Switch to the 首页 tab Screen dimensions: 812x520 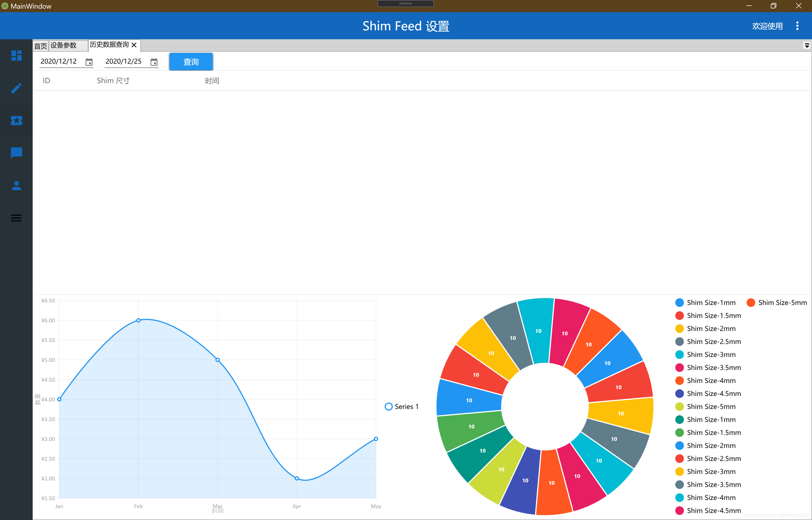coord(41,45)
